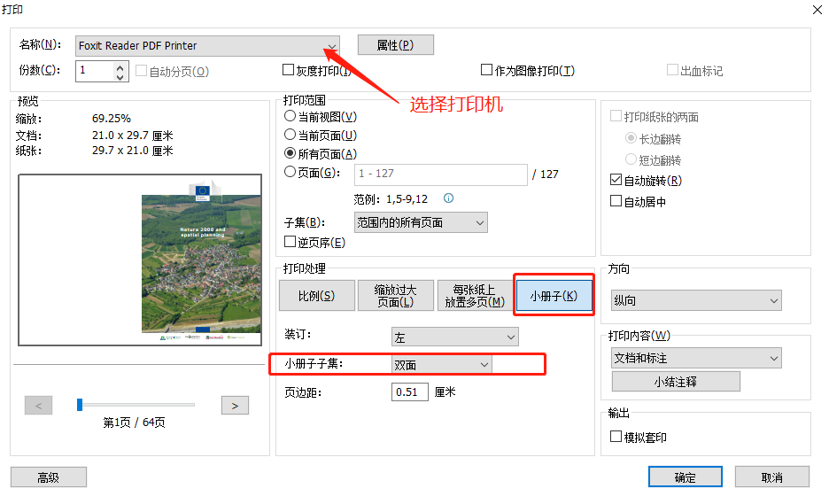Click the 第1页 / 64页 page indicator
Viewport: 829px width, 504px height.
(135, 422)
